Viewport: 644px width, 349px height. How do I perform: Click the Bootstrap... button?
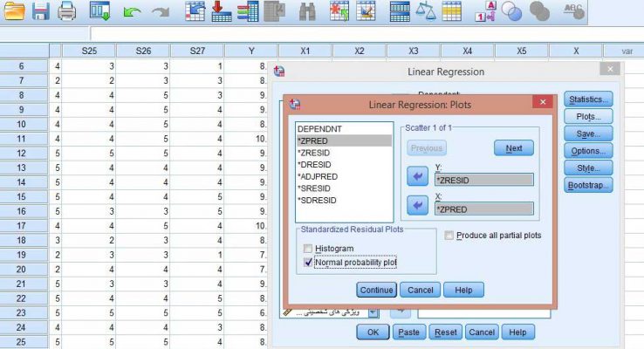point(588,185)
